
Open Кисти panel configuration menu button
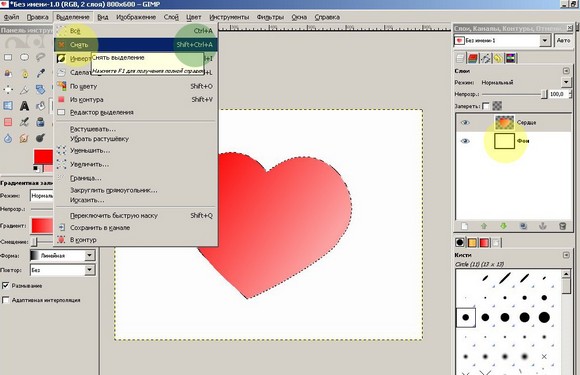click(566, 255)
